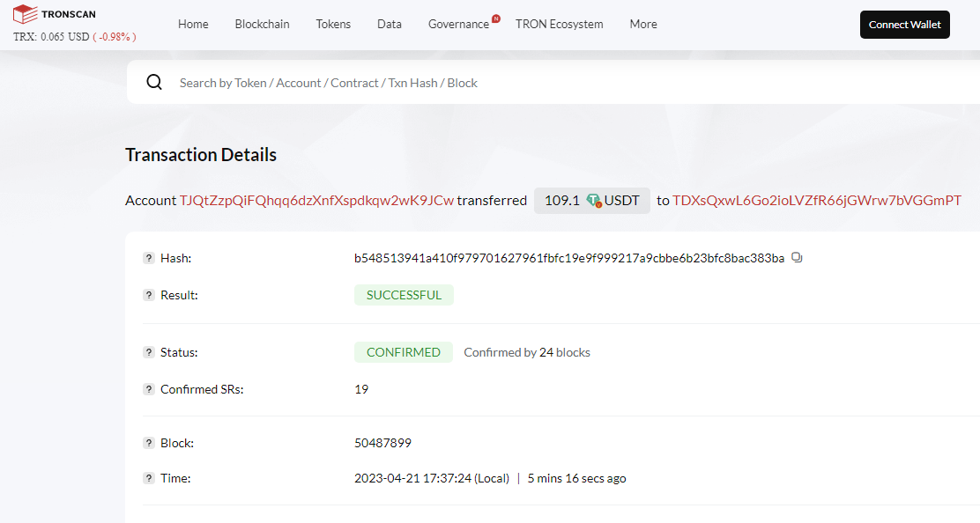Image resolution: width=980 pixels, height=523 pixels.
Task: Click the Transaction Details heading
Action: tap(201, 155)
